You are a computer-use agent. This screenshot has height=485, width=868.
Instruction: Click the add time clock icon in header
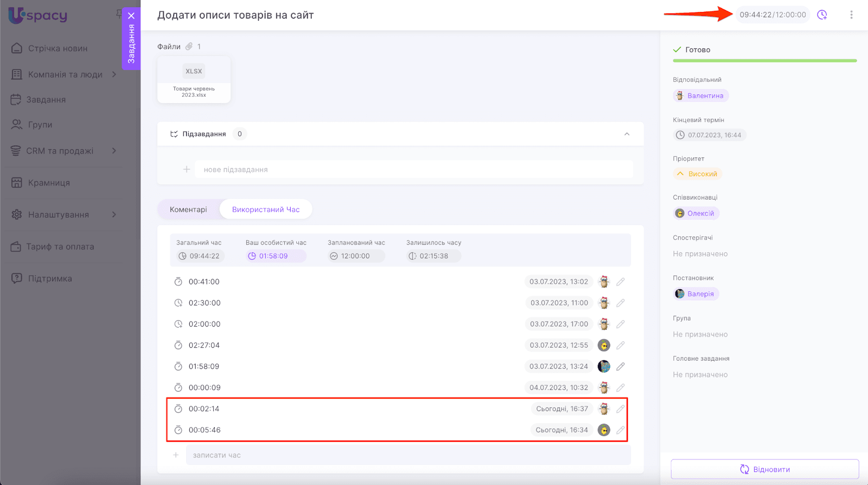tap(822, 15)
